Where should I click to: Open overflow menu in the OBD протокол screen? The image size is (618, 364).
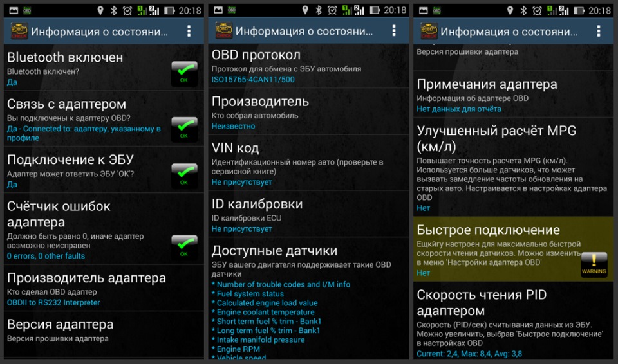click(394, 31)
